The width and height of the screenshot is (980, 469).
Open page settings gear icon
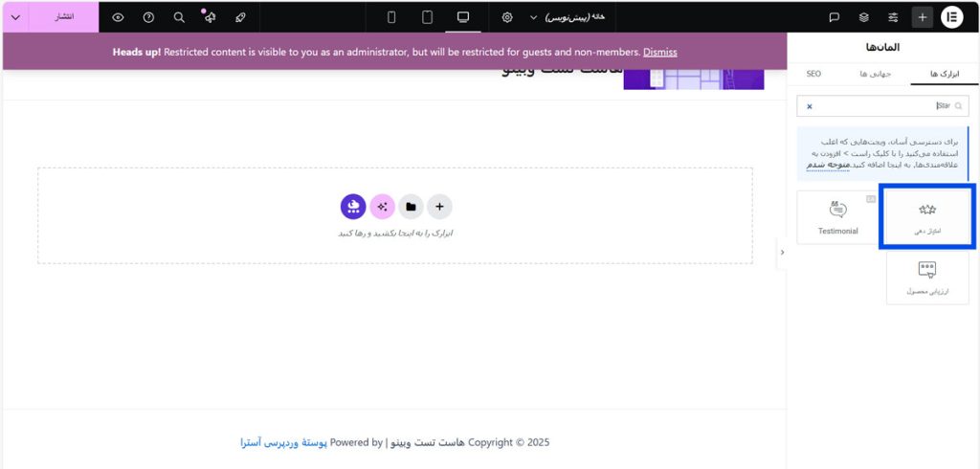(x=506, y=17)
